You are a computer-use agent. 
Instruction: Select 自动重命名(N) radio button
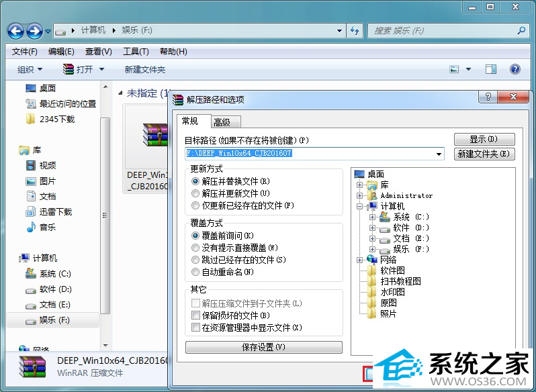195,272
